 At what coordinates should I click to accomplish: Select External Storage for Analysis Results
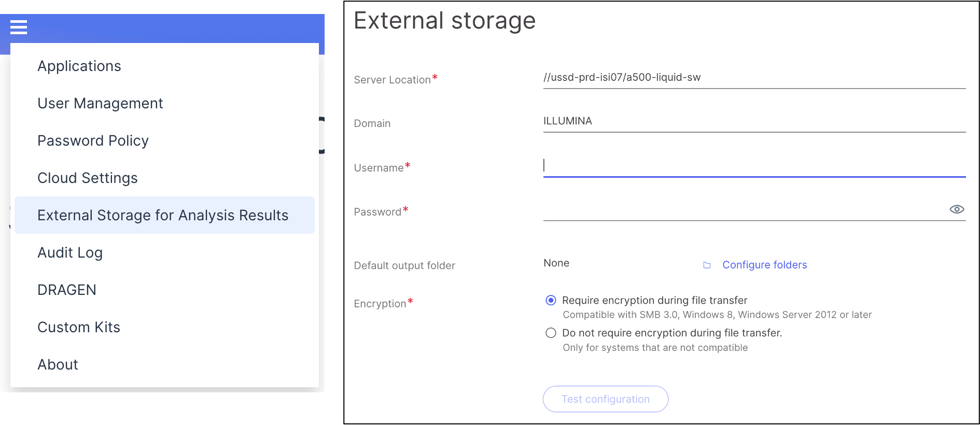[x=164, y=215]
